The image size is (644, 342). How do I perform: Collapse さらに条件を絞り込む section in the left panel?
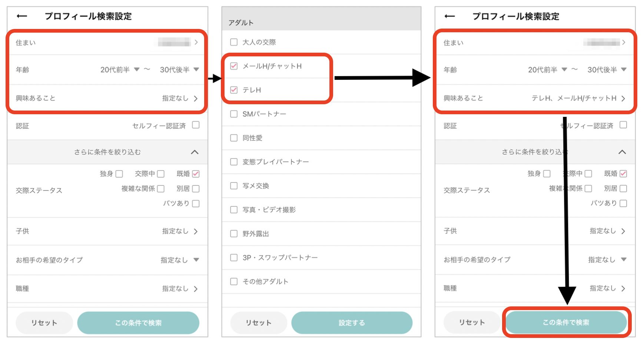coord(195,152)
